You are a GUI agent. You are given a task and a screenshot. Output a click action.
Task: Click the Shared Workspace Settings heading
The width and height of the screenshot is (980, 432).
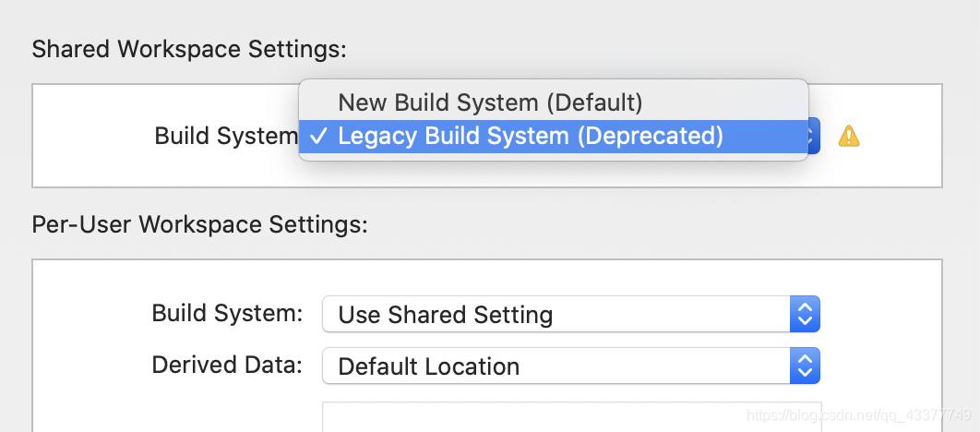pyautogui.click(x=189, y=49)
